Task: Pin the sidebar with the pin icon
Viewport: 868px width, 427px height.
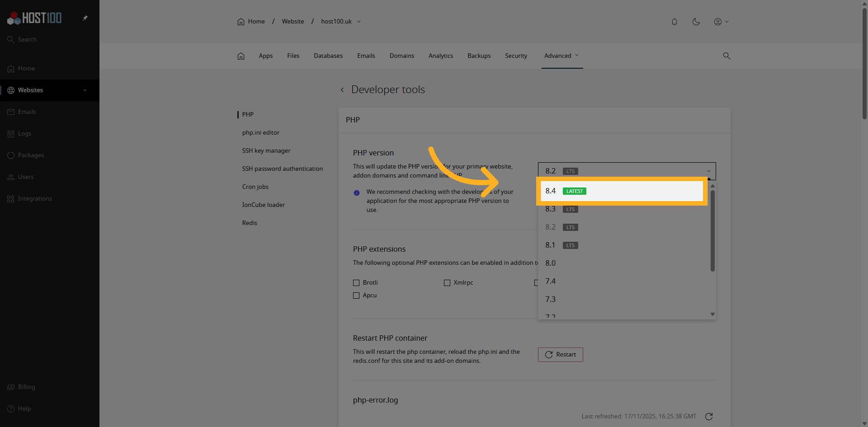Action: [x=85, y=18]
